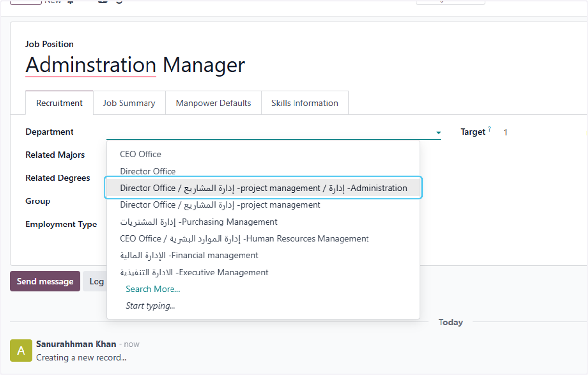This screenshot has width=588, height=375.
Task: Select Purchasing Management department
Action: point(263,222)
